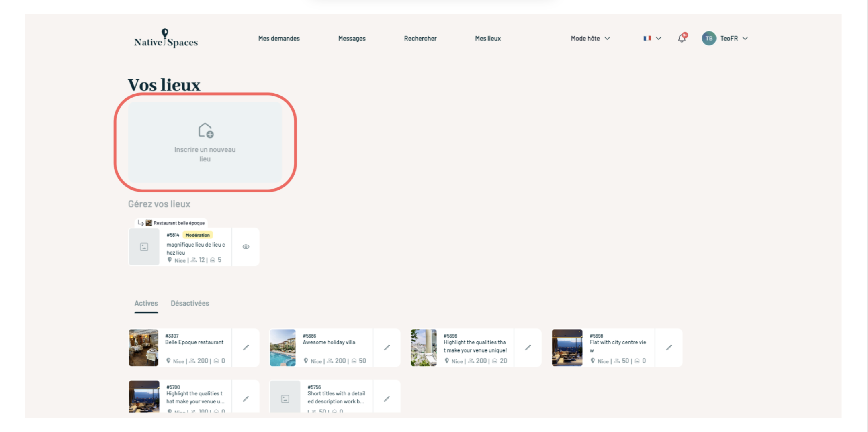Open the French flag language selector
The height and width of the screenshot is (432, 868).
coord(652,39)
